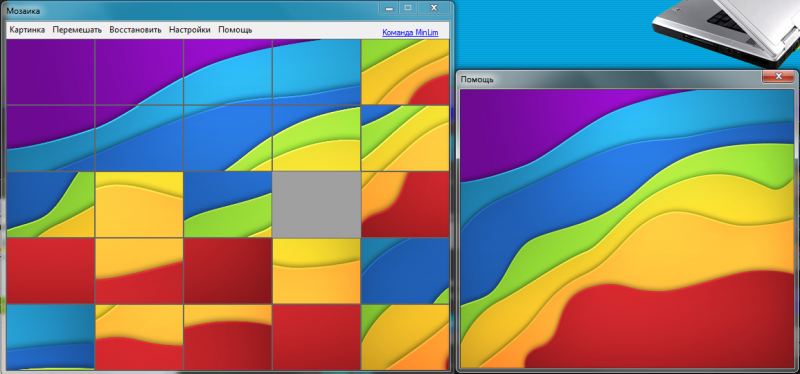Viewport: 800px width, 374px height.
Task: Click the yellow-green tile above the gray slot
Action: [x=316, y=138]
